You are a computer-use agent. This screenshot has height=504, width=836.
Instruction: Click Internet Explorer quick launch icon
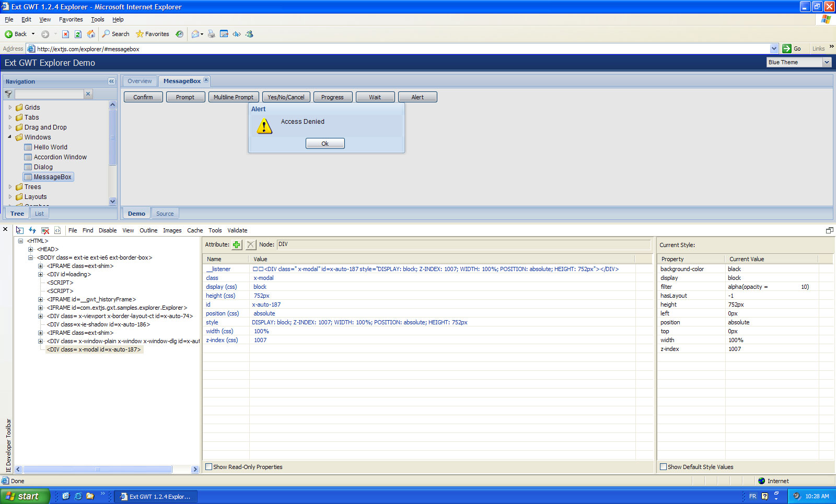(x=78, y=496)
